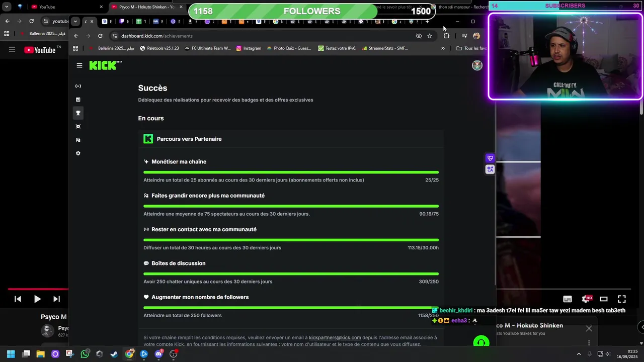Open the Ballerina 2025 bookmark
The image size is (644, 362).
(x=112, y=48)
